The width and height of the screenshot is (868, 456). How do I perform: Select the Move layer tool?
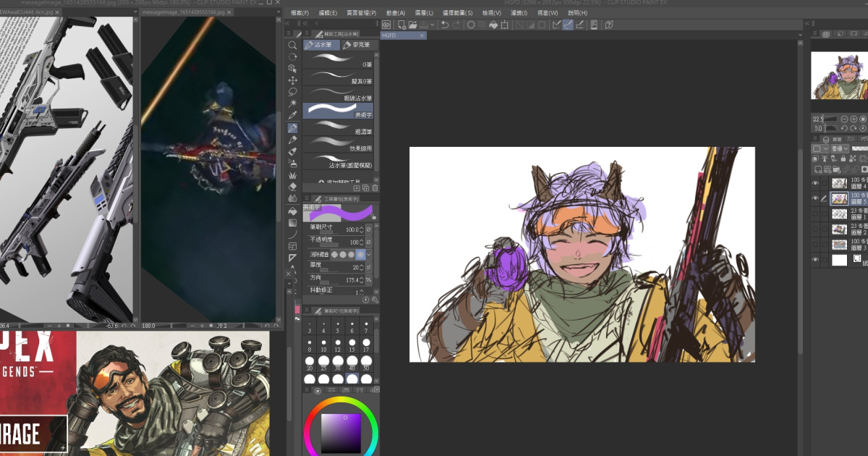click(293, 80)
